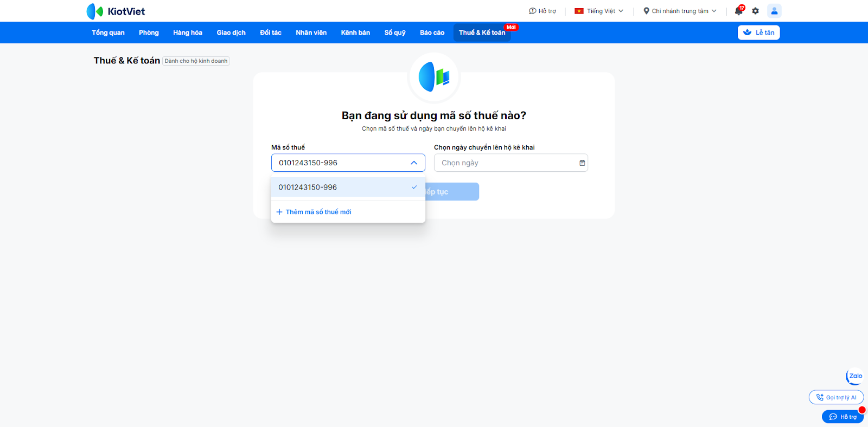The image size is (868, 427).
Task: Click the Gọi trợ lý AI button
Action: pos(836,397)
